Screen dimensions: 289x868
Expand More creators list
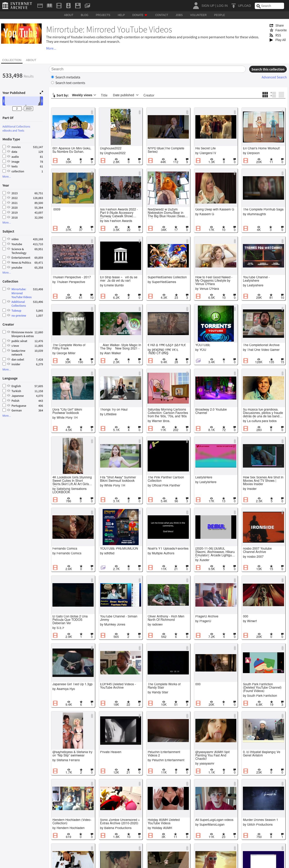[6, 370]
